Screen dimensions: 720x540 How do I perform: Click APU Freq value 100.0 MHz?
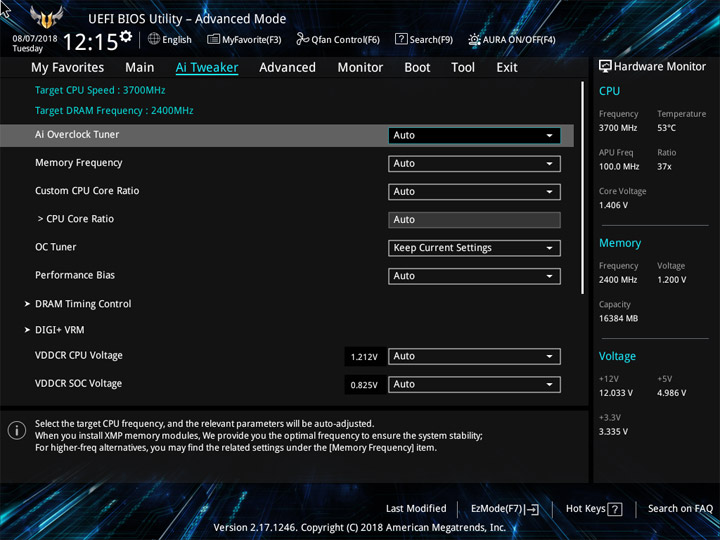click(x=619, y=167)
